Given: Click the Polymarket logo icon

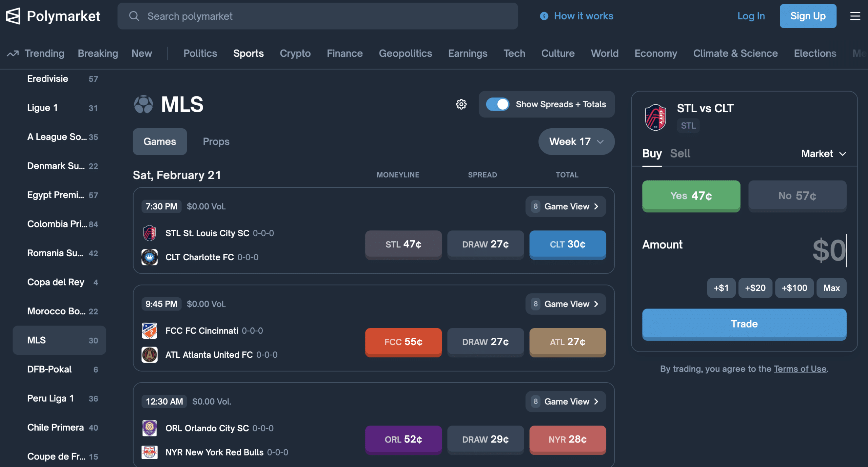Looking at the screenshot, I should 13,16.
